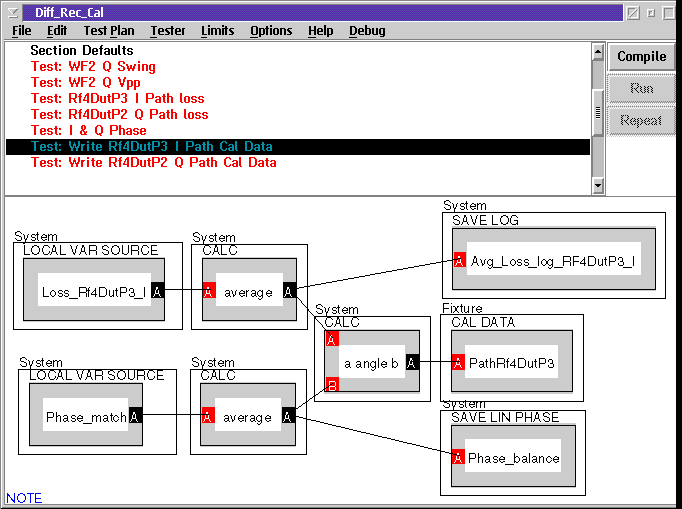Click output port A of a angle b block

tap(412, 362)
